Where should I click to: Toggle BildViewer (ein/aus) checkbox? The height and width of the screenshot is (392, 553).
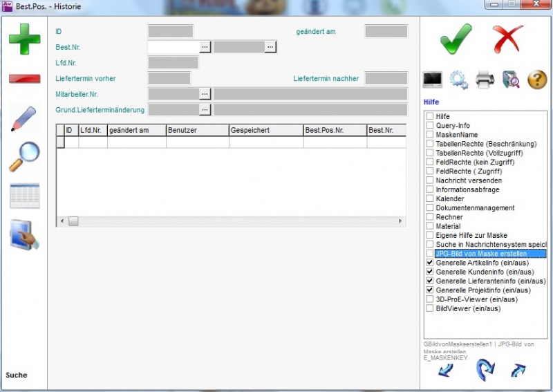pyautogui.click(x=430, y=308)
